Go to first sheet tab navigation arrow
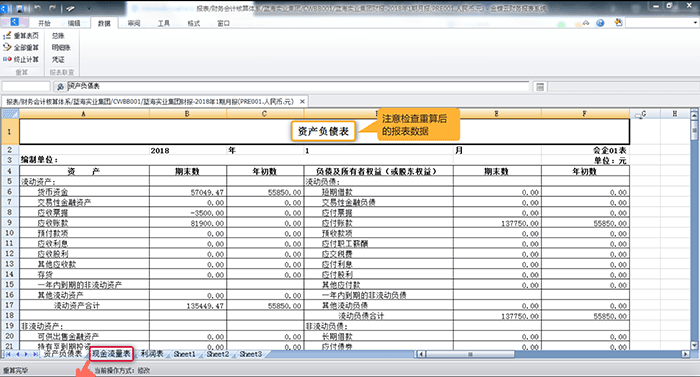This screenshot has width=700, height=377. tap(8, 354)
